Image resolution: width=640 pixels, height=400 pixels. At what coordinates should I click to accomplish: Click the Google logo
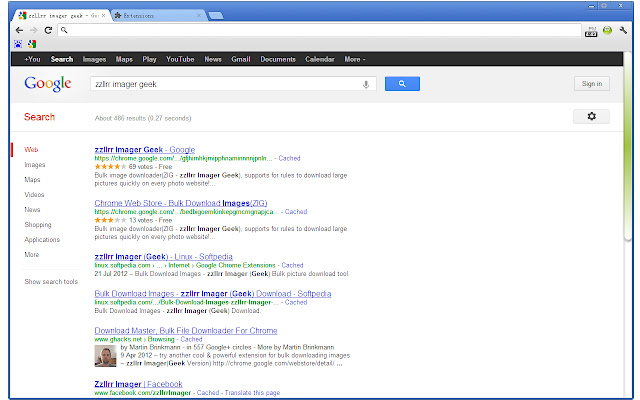[x=48, y=84]
